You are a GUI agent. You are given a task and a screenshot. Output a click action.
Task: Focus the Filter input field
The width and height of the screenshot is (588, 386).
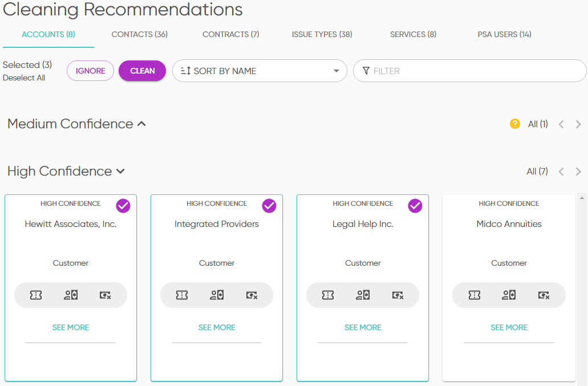pyautogui.click(x=469, y=71)
